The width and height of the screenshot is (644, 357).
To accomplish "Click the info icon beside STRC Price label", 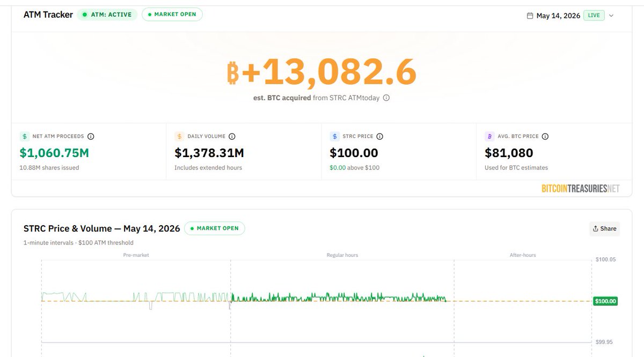I will point(379,136).
